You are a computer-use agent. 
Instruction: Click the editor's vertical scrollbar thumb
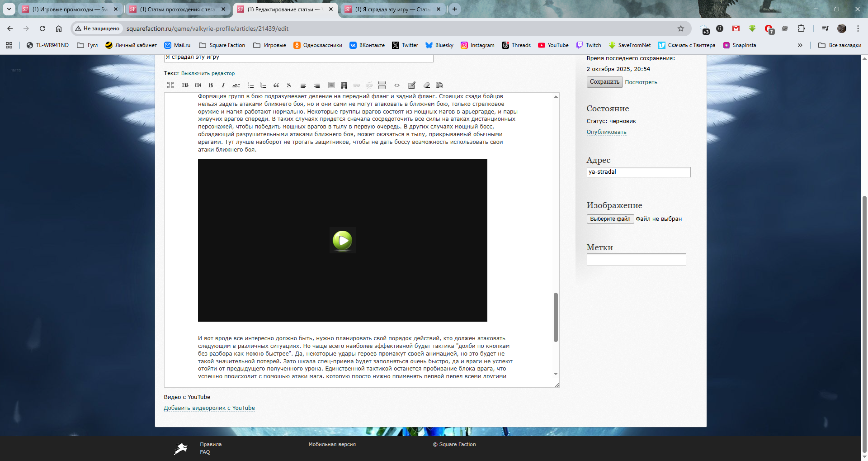coord(556,317)
